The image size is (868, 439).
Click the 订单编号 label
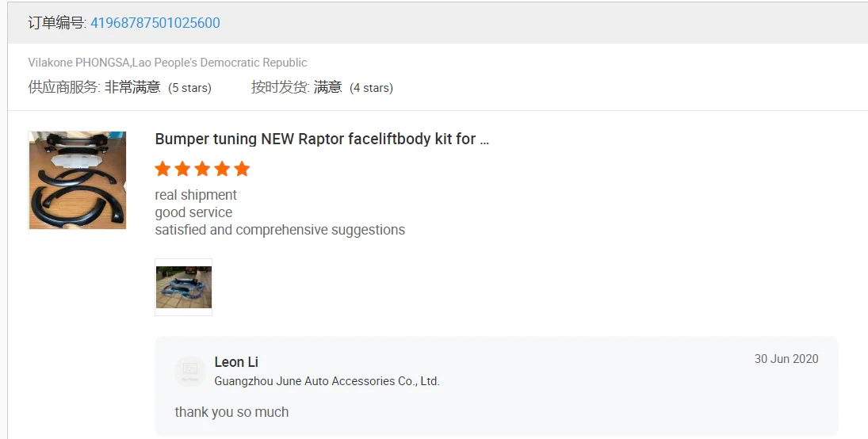click(x=56, y=23)
